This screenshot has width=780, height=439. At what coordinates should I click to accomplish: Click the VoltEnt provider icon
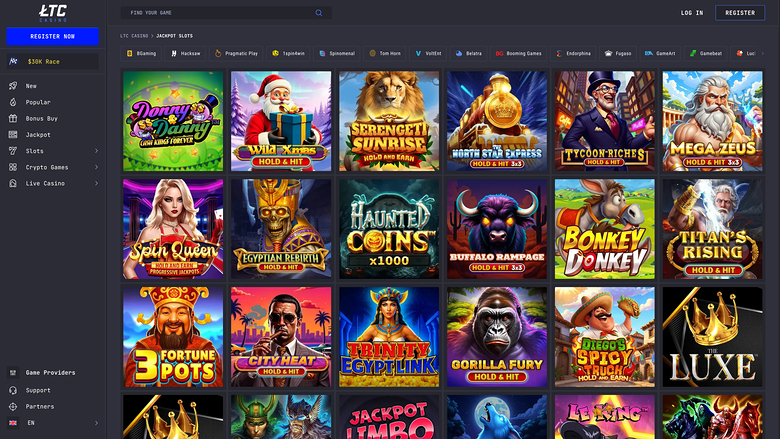tap(418, 53)
